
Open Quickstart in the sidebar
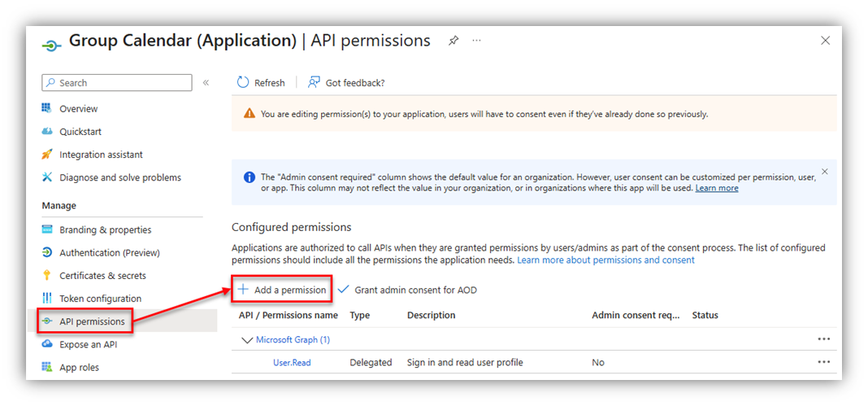pos(80,132)
